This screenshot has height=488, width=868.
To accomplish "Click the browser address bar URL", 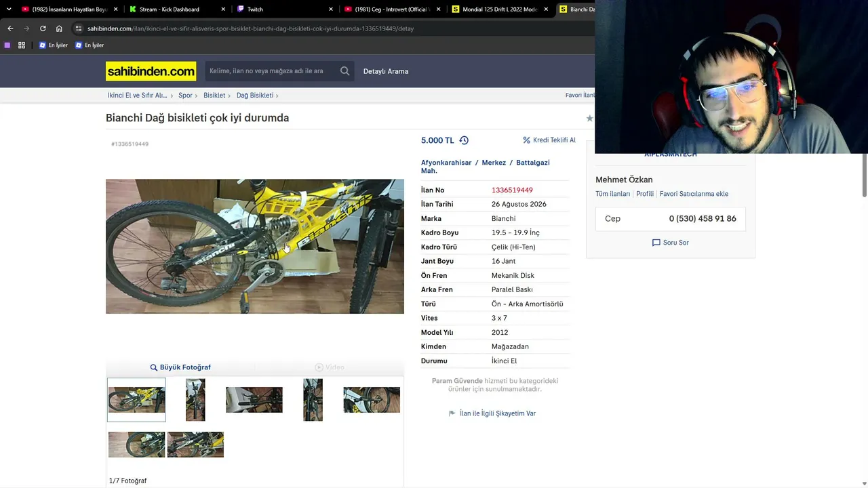I will 250,28.
